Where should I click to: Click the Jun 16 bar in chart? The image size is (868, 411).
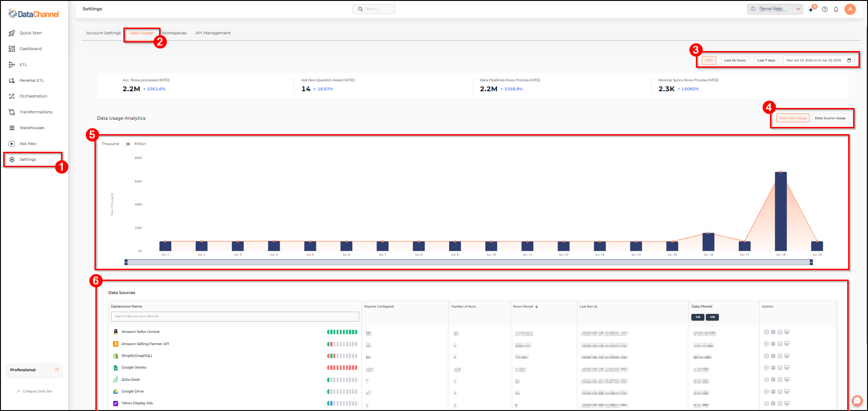pos(708,242)
